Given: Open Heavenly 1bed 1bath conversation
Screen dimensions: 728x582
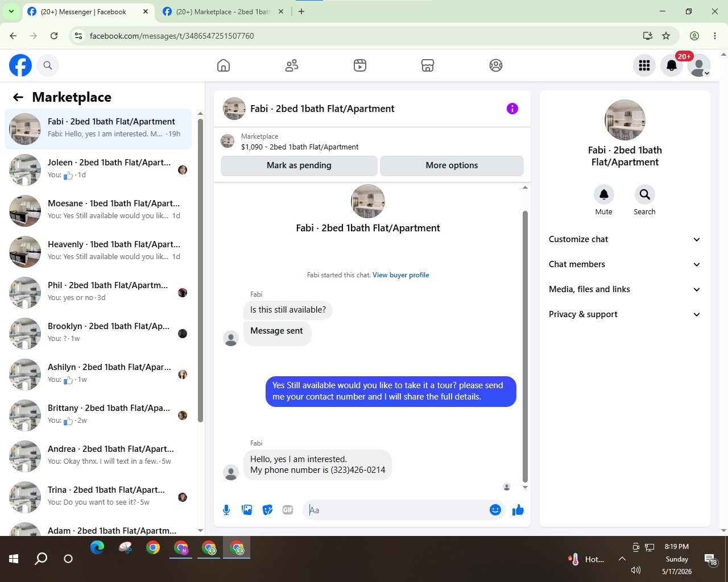Looking at the screenshot, I should point(98,251).
